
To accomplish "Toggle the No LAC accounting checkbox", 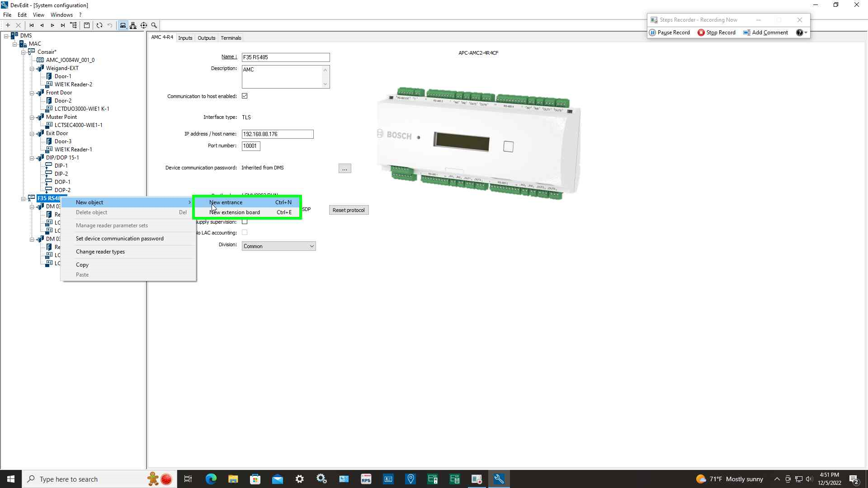I will point(245,232).
